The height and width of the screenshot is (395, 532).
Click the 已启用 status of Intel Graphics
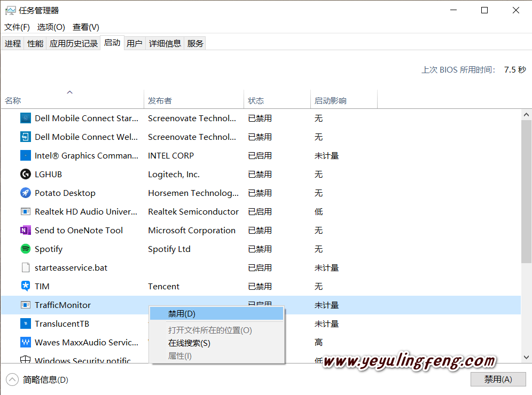pyautogui.click(x=260, y=156)
